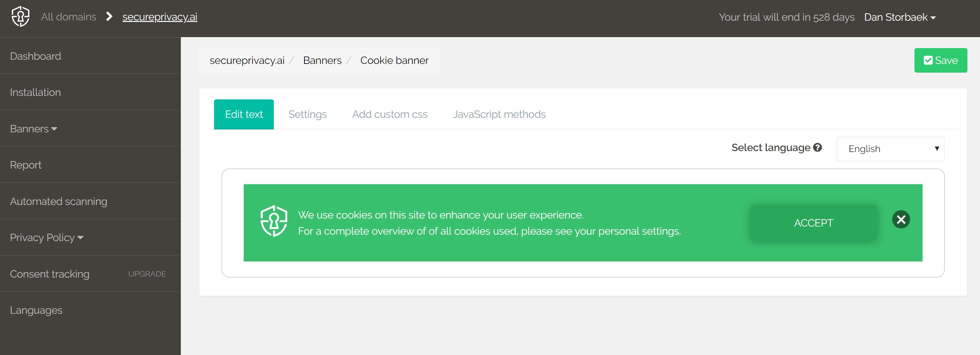This screenshot has height=355, width=980.
Task: Click the Edit text tab
Action: [244, 114]
